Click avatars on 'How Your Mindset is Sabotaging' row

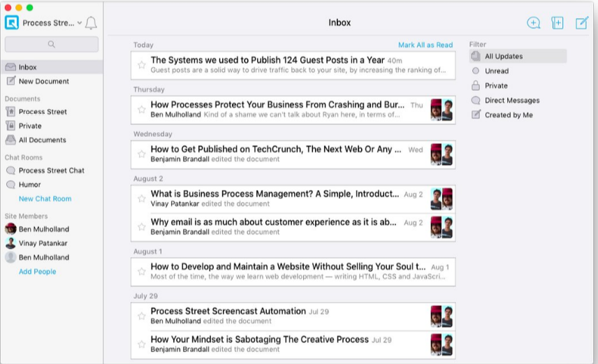pos(442,344)
